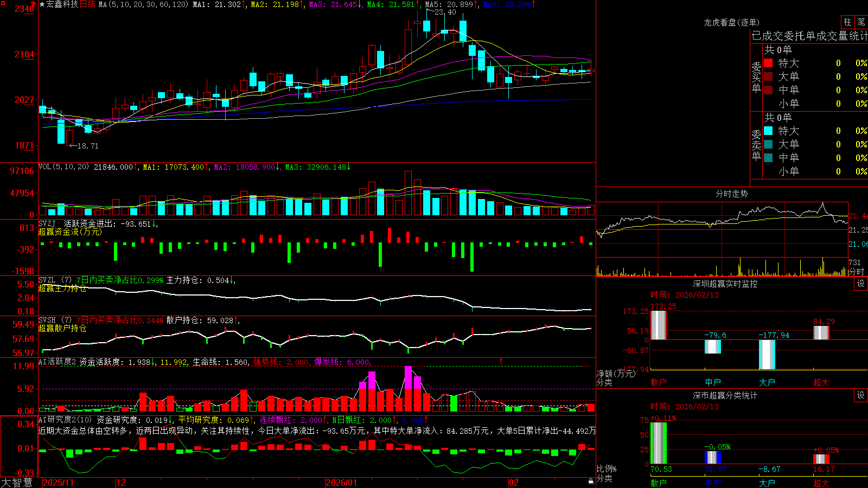Image resolution: width=868 pixels, height=488 pixels.
Task: Click the 超赢资金流(万元) yellow label
Action: [70, 232]
